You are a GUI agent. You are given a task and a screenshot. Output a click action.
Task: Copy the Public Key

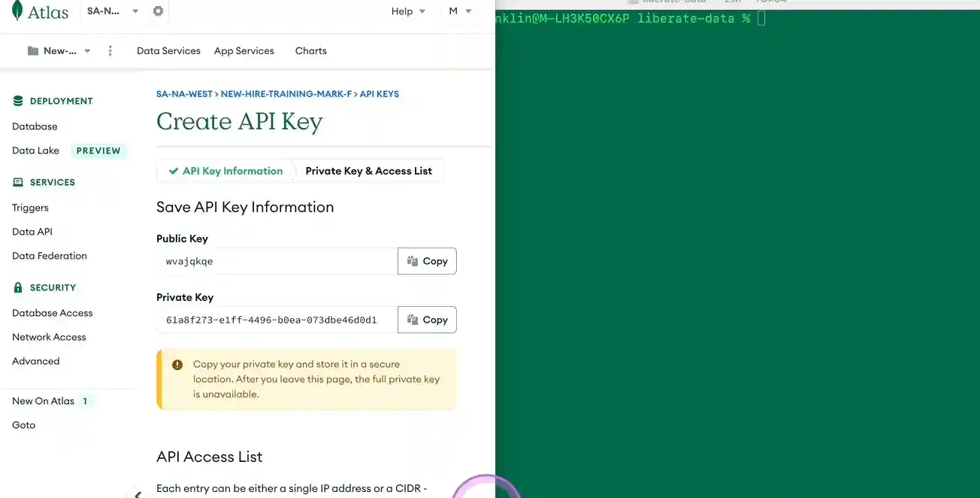427,261
